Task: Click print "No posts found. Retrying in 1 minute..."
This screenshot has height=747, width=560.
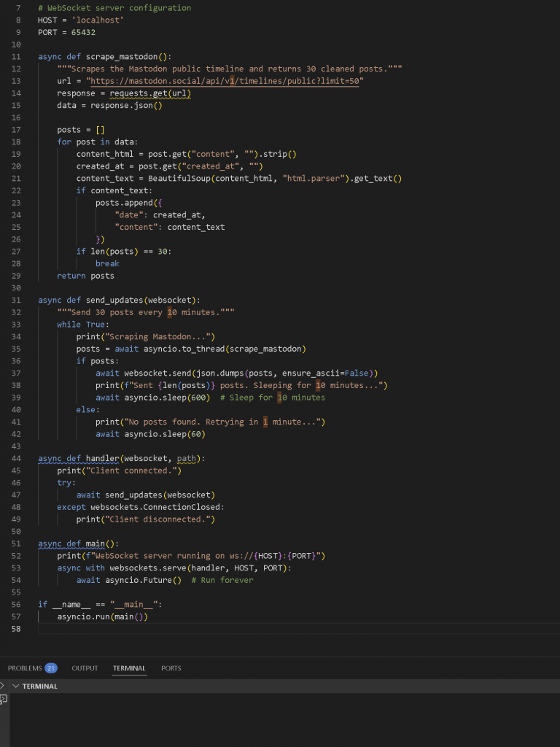Action: tap(210, 422)
